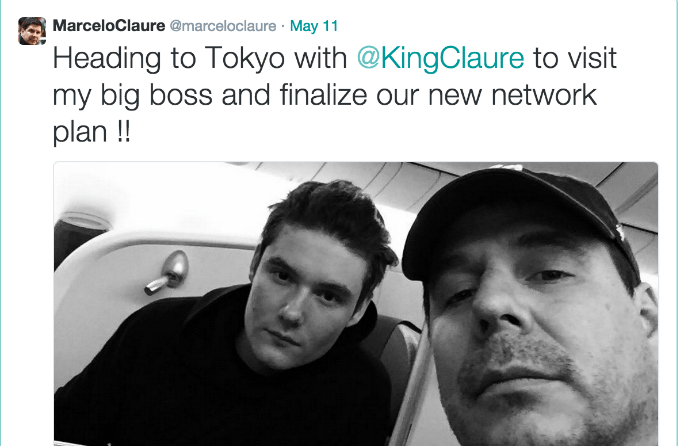Viewport: 678px width, 446px height.
Task: Click "plan !!" at the tweet's end
Action: click(91, 132)
